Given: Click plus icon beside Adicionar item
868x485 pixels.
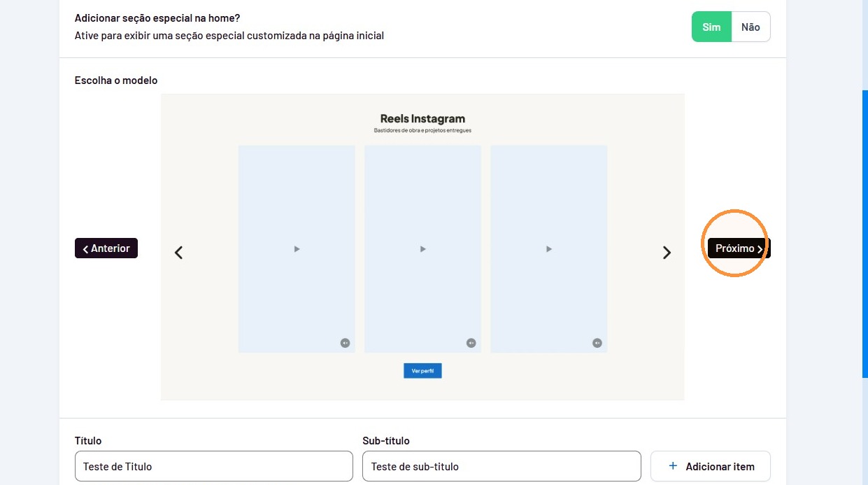Looking at the screenshot, I should pos(673,466).
